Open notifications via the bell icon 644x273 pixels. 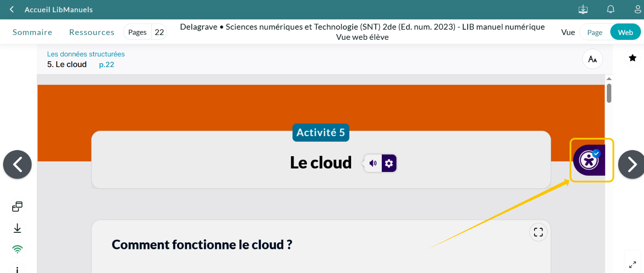click(x=610, y=9)
